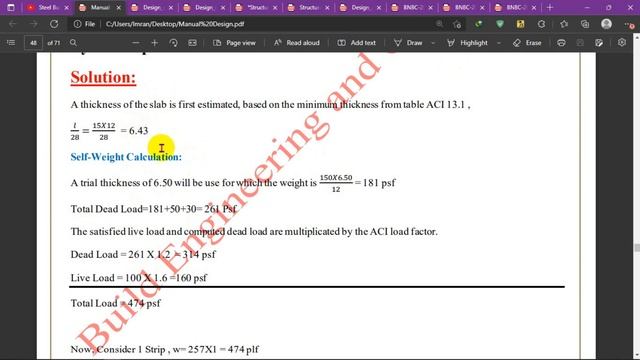Save the PDF with disk icon
This screenshot has width=640, height=360.
(580, 42)
